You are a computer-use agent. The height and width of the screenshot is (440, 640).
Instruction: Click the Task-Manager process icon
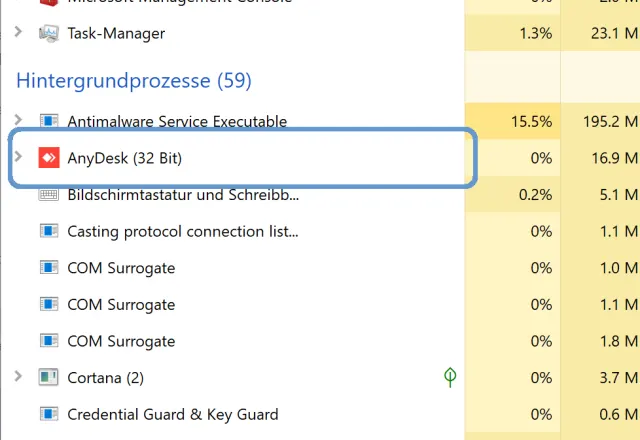point(49,34)
